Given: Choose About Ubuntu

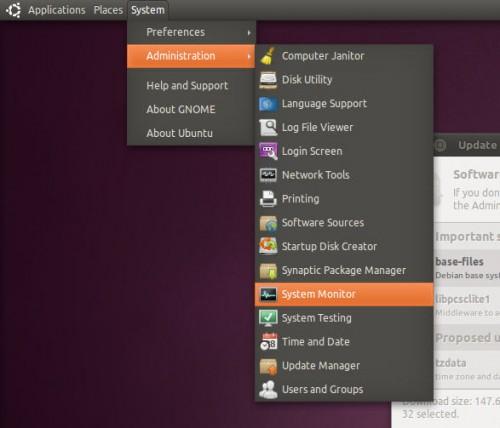Looking at the screenshot, I should point(191,133).
